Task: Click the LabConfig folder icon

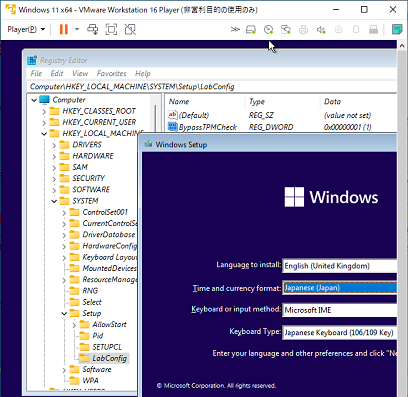Action: click(x=85, y=358)
